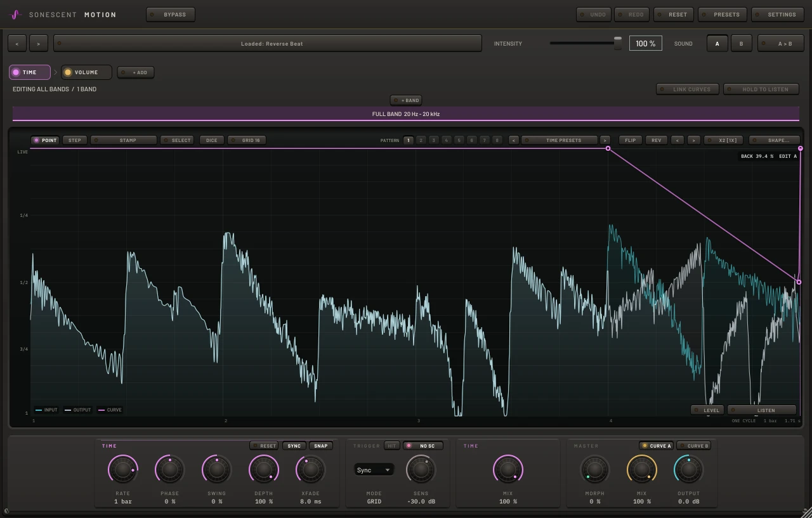Toggle Hold to Listen
Image resolution: width=812 pixels, height=518 pixels.
pyautogui.click(x=761, y=89)
